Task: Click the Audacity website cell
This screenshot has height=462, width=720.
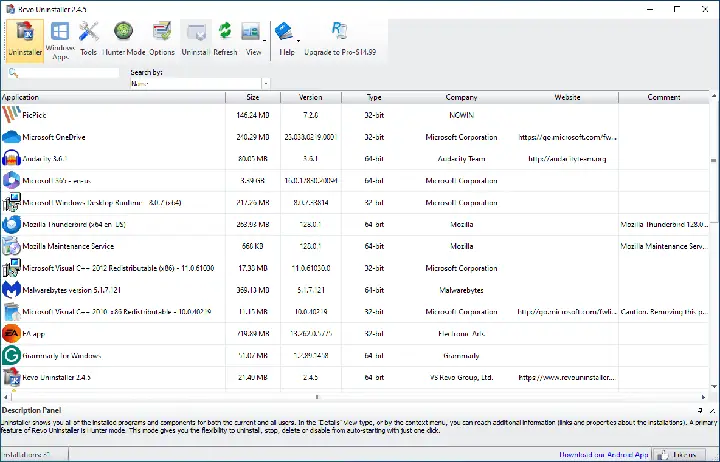Action: (567, 159)
